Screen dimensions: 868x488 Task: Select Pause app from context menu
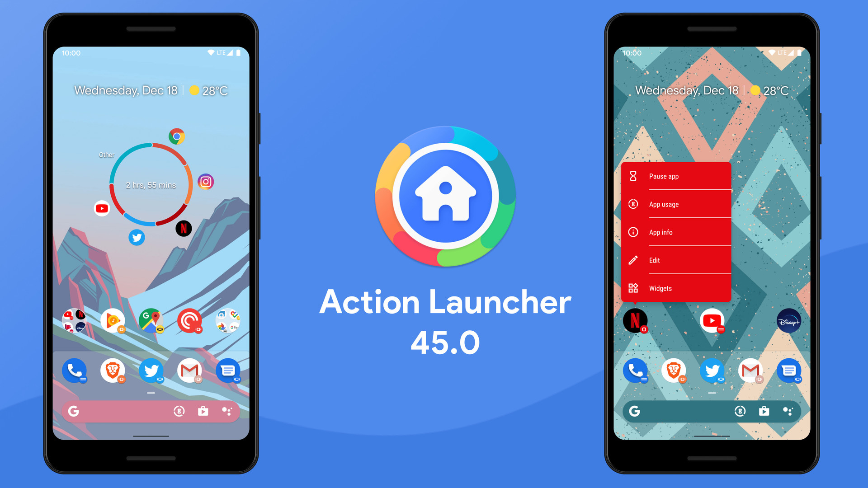point(663,176)
